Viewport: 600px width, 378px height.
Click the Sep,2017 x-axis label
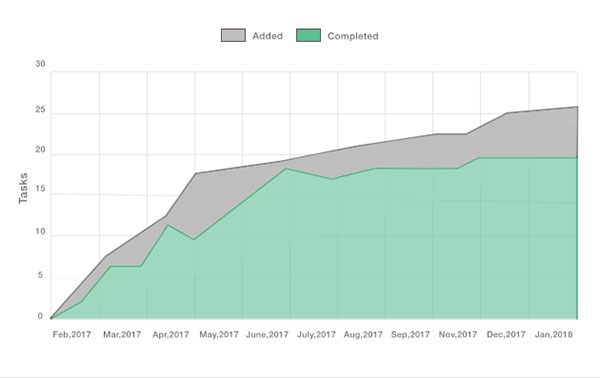pyautogui.click(x=410, y=334)
